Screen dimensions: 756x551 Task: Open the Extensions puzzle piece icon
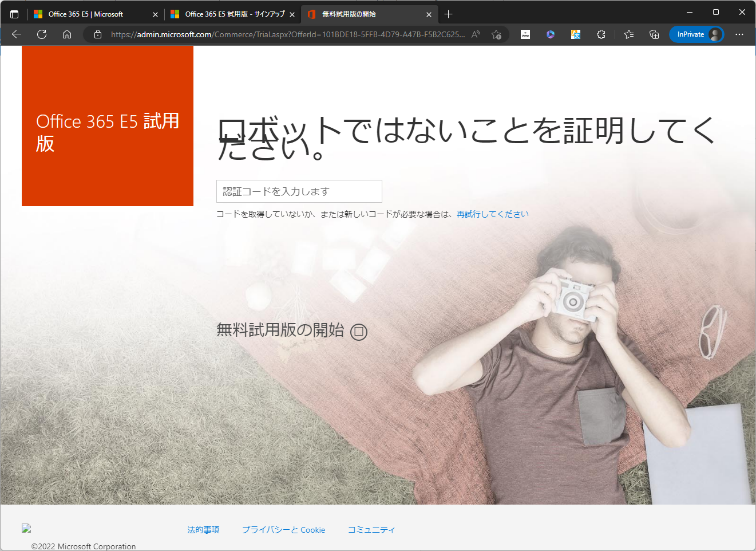601,34
